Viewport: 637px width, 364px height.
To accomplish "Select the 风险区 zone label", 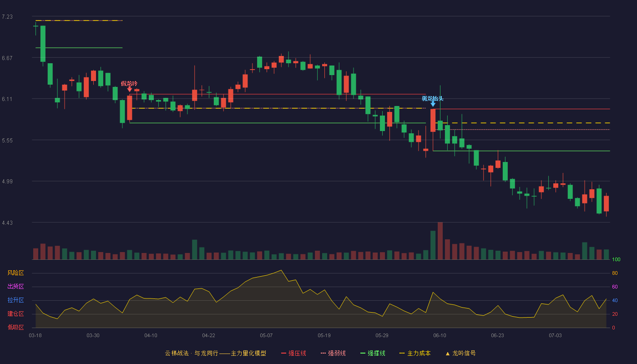I will click(15, 273).
